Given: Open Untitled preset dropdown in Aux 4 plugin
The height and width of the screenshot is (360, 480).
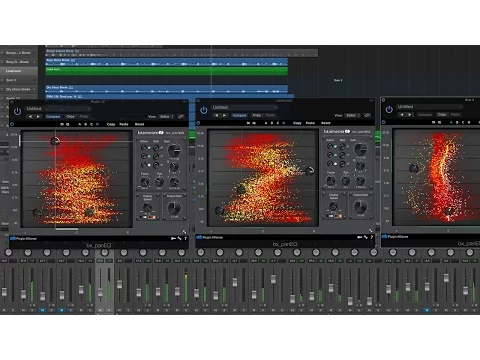Looking at the screenshot, I should (430, 107).
